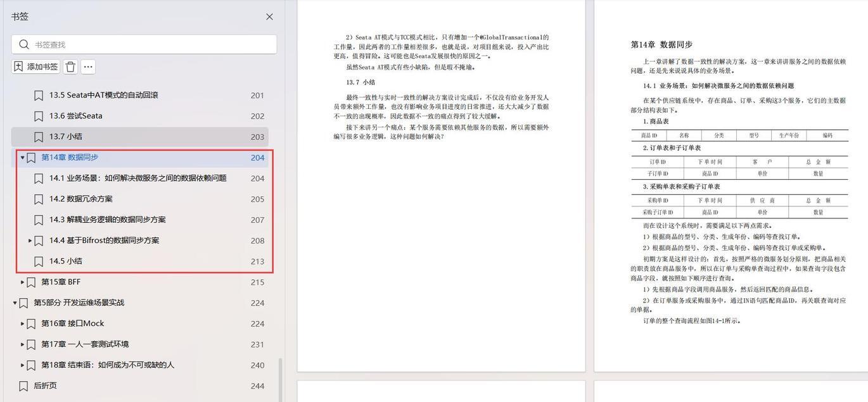Click bookmark icon beside 第5部分 开发运维场景实战
This screenshot has width=868, height=402.
23,303
